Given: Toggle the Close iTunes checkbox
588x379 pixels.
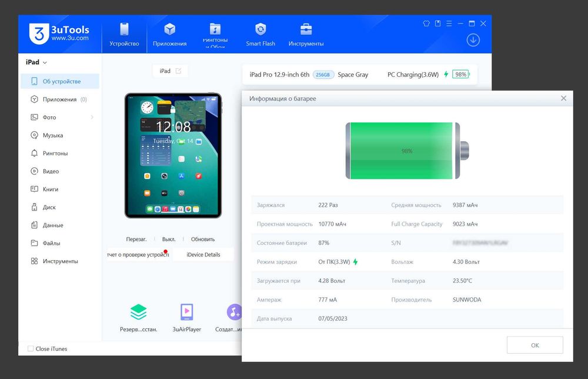Looking at the screenshot, I should pos(31,348).
